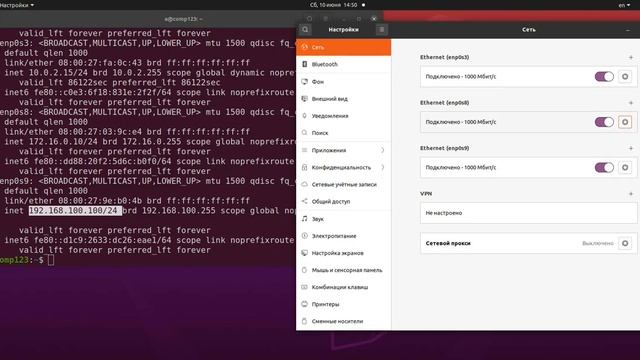Expand the Конфиденциальность submenu chevron
Screen dimensions: 640x360
(382, 167)
